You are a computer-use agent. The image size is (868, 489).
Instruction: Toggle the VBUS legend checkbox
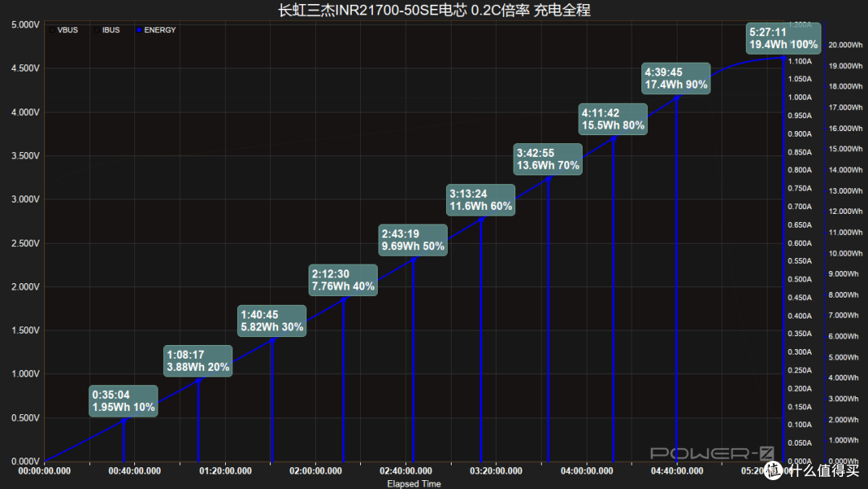52,30
